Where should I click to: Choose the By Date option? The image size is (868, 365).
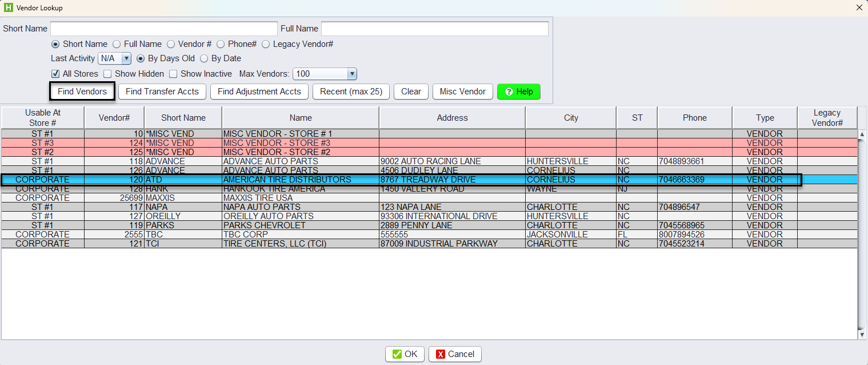click(x=204, y=58)
